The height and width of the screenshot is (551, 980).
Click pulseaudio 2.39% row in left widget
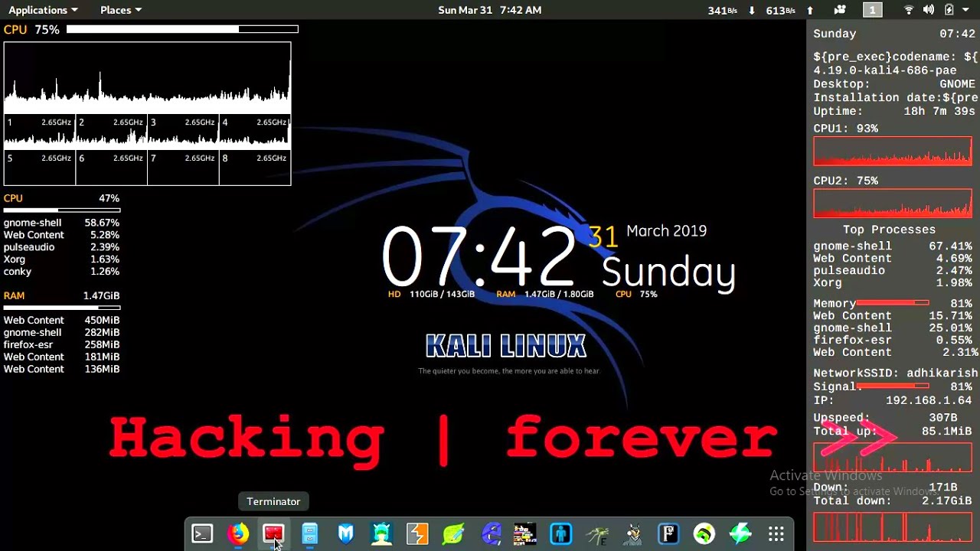(x=61, y=247)
